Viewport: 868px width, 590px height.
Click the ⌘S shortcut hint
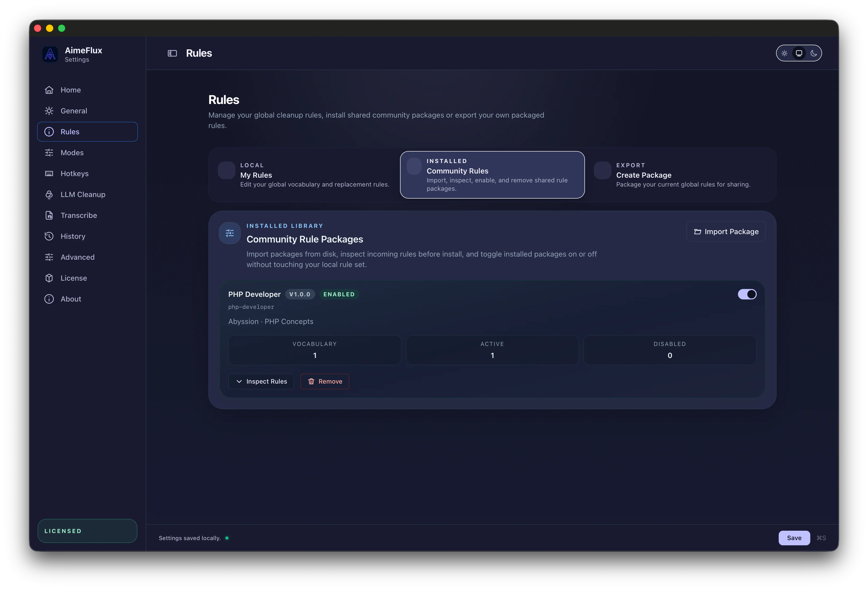(821, 538)
